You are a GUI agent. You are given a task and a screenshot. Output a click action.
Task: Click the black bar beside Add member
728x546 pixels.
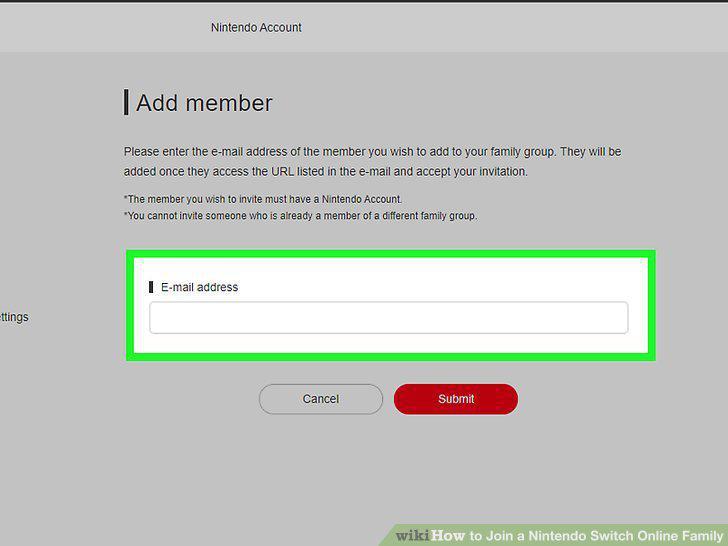(126, 102)
